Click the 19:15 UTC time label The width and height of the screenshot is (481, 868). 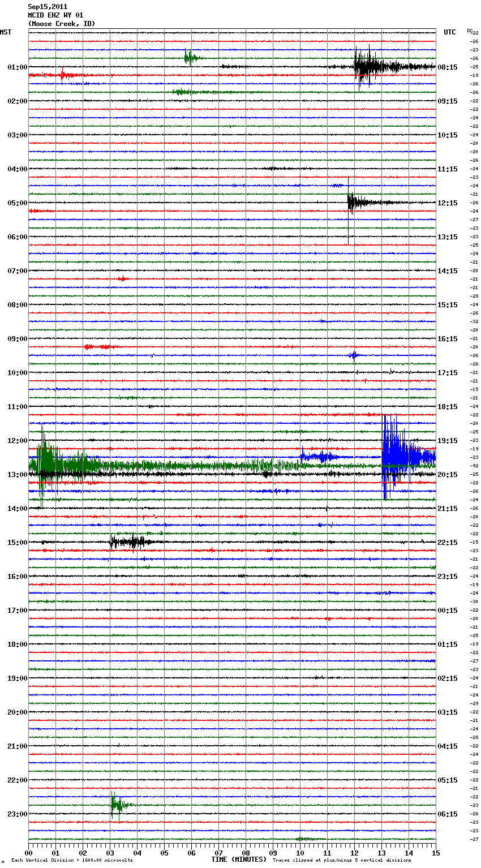point(448,441)
